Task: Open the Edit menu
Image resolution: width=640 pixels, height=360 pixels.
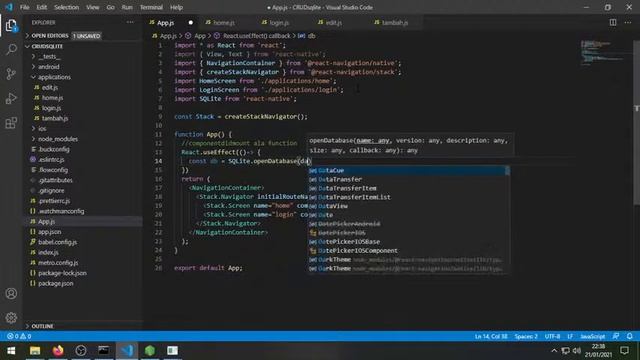Action: click(x=42, y=7)
